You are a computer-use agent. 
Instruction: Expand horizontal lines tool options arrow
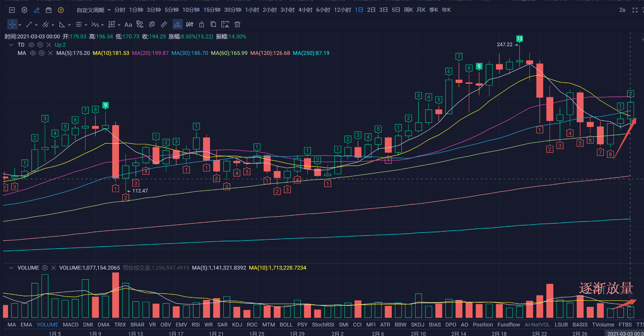86,25
